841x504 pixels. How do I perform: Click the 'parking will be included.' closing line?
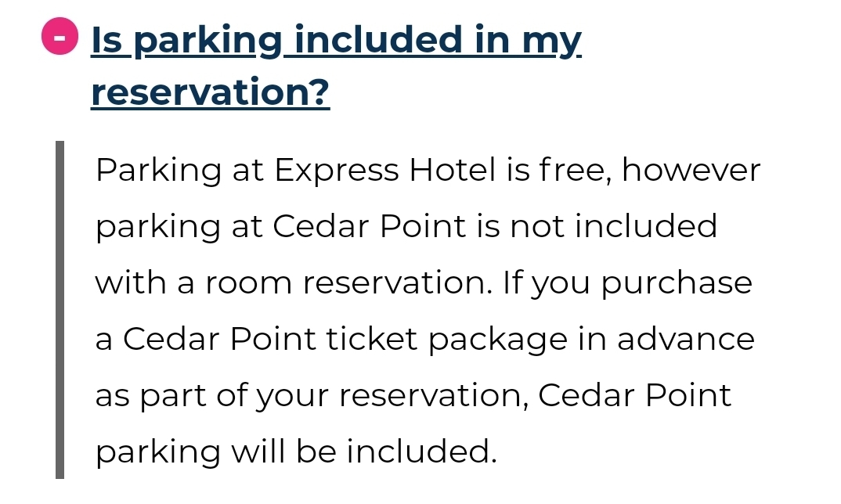click(296, 452)
